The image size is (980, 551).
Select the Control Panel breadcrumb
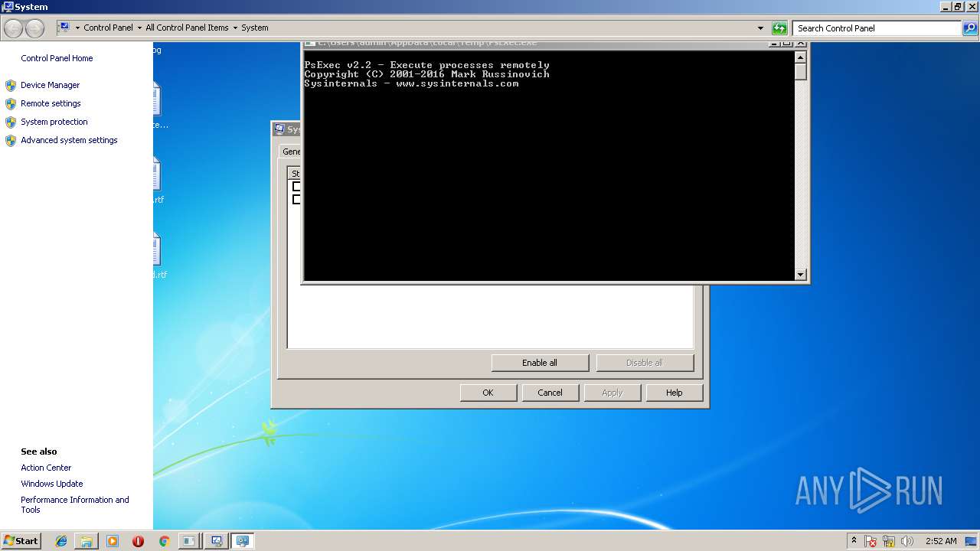pos(108,28)
